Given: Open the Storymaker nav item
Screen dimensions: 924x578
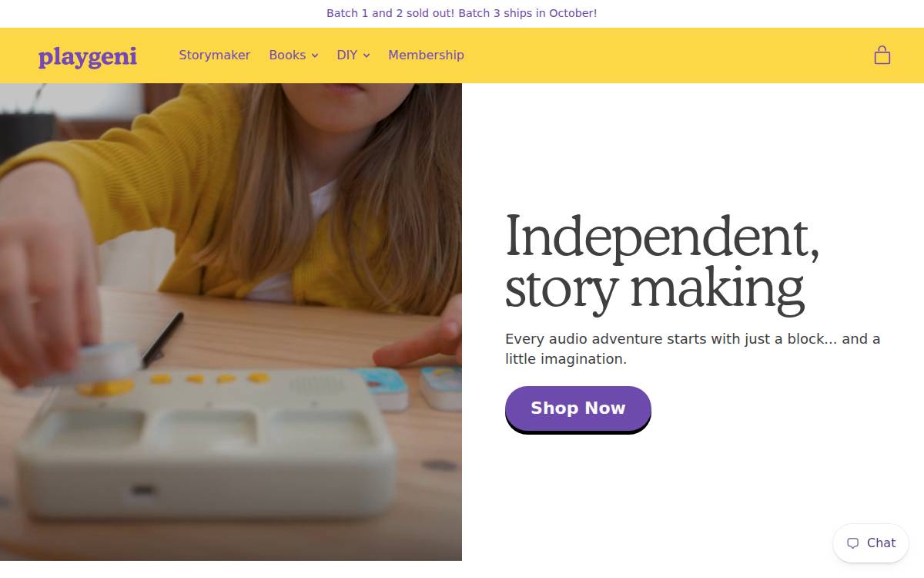Looking at the screenshot, I should coord(215,55).
